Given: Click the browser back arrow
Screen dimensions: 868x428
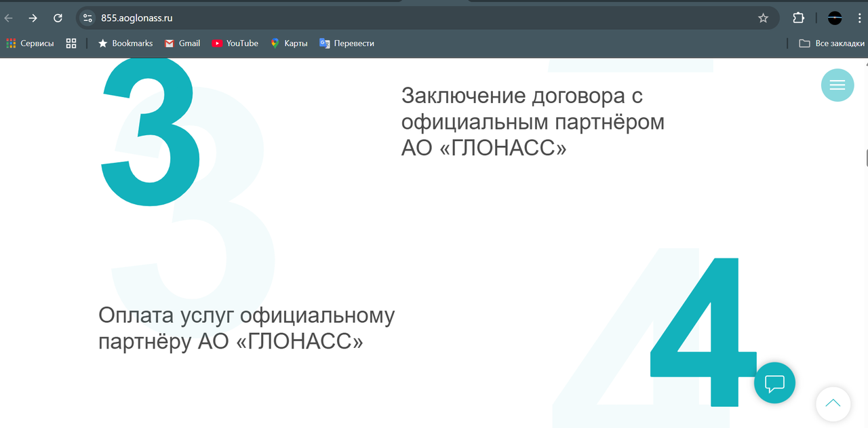Looking at the screenshot, I should coord(9,18).
